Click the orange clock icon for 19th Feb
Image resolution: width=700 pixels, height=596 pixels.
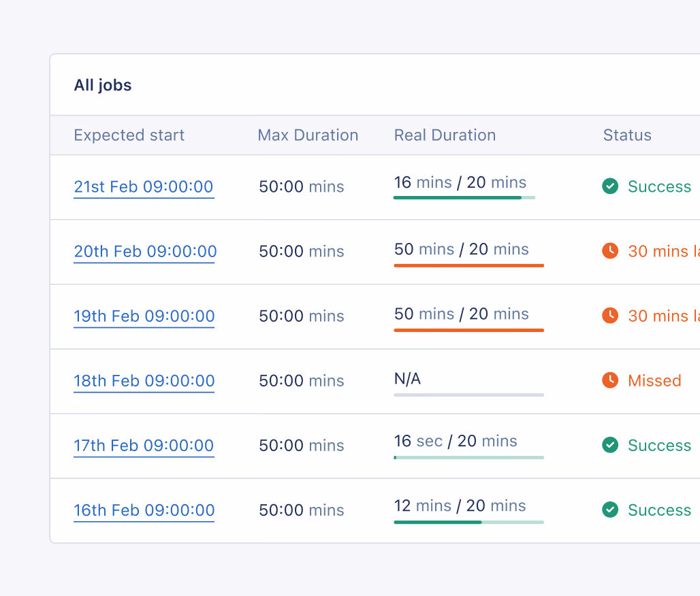(x=610, y=316)
